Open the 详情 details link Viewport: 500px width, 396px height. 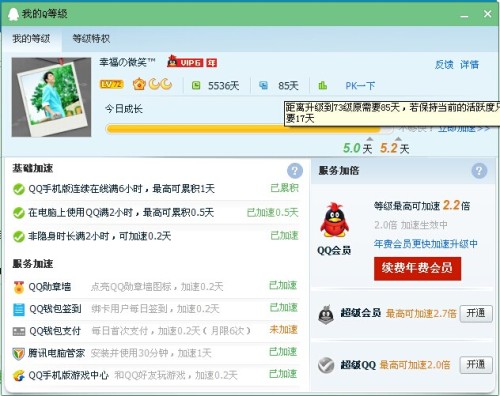tap(469, 64)
